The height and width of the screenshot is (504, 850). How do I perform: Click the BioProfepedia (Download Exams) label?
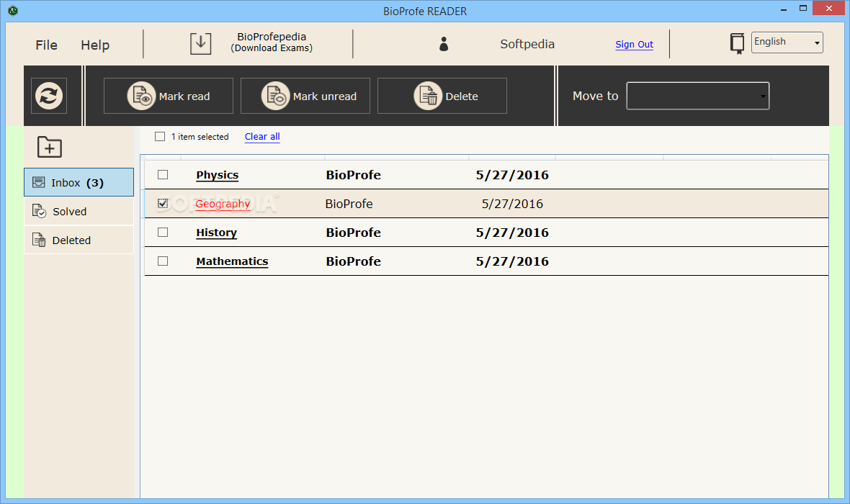point(272,42)
